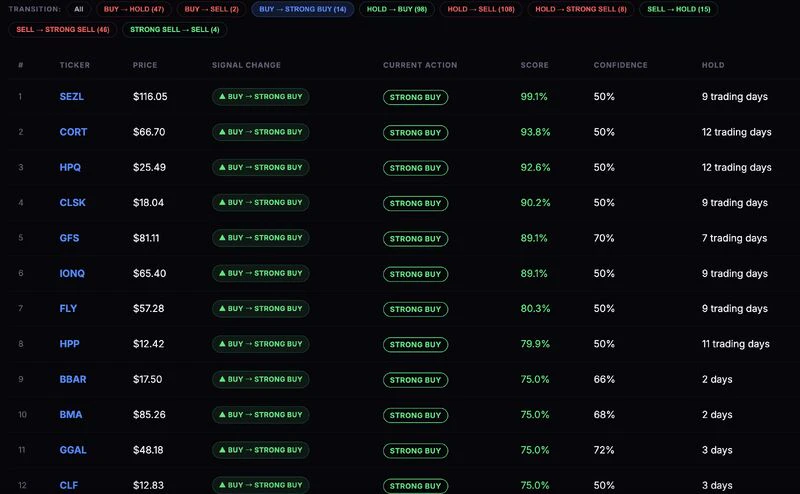Open the GFS ticker link
The height and width of the screenshot is (494, 800).
coord(69,238)
